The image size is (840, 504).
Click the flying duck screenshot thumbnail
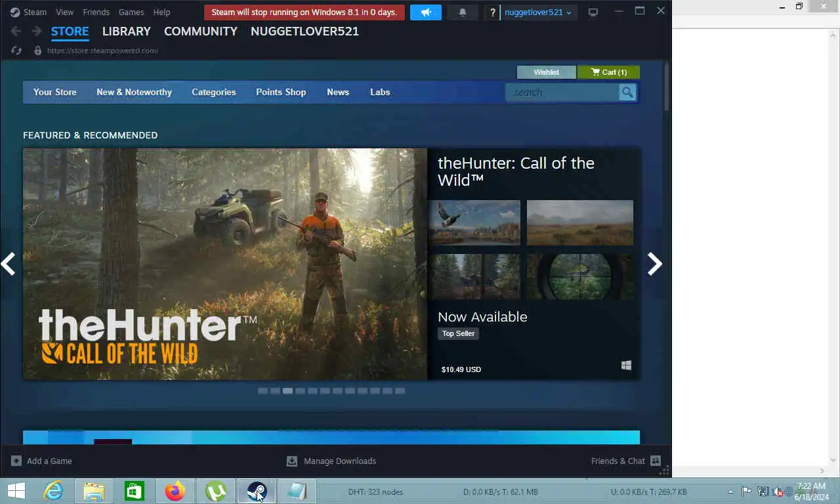point(474,223)
